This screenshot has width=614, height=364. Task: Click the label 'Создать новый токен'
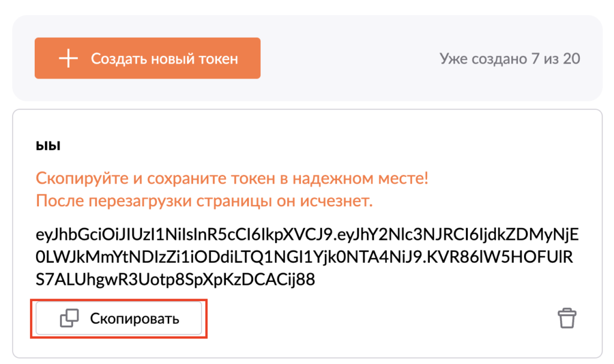164,59
